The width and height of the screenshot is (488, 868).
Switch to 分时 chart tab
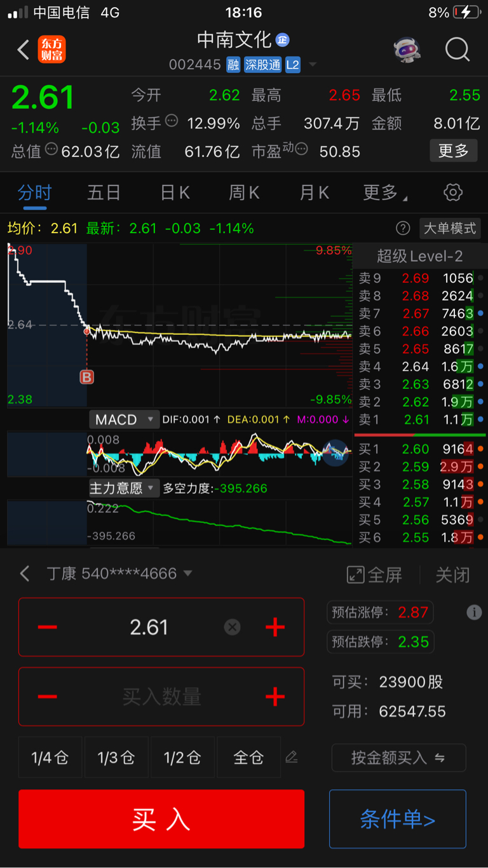(x=34, y=193)
